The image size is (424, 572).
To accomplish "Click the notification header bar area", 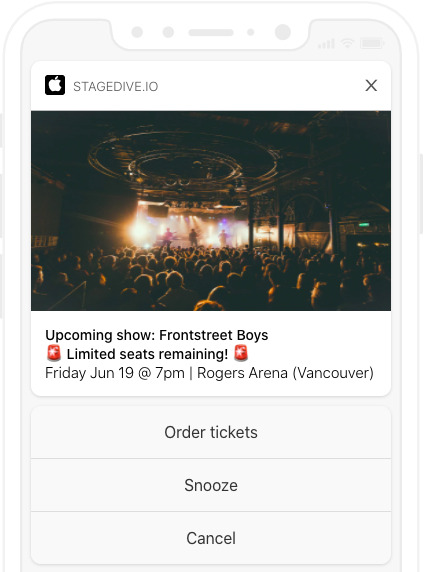I will coord(211,86).
